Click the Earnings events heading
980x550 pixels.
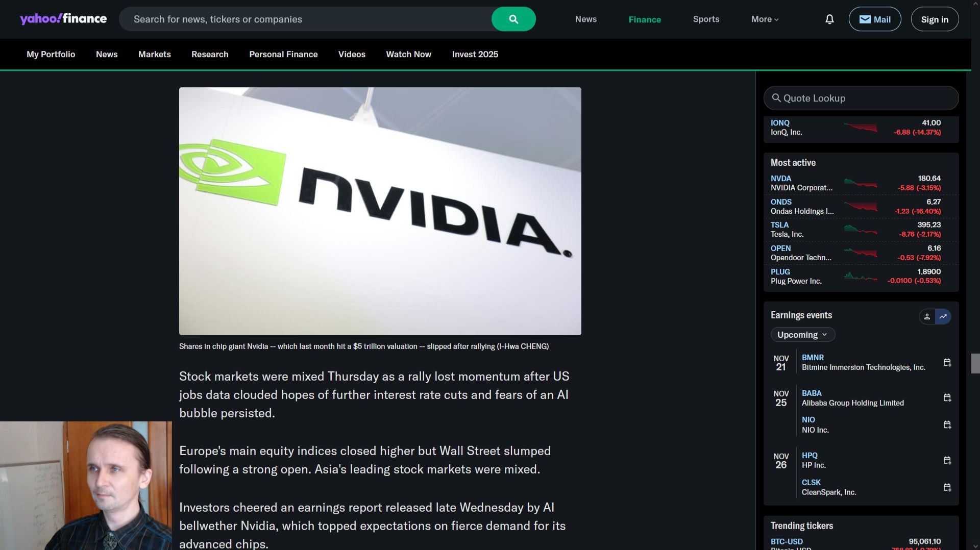pyautogui.click(x=801, y=315)
